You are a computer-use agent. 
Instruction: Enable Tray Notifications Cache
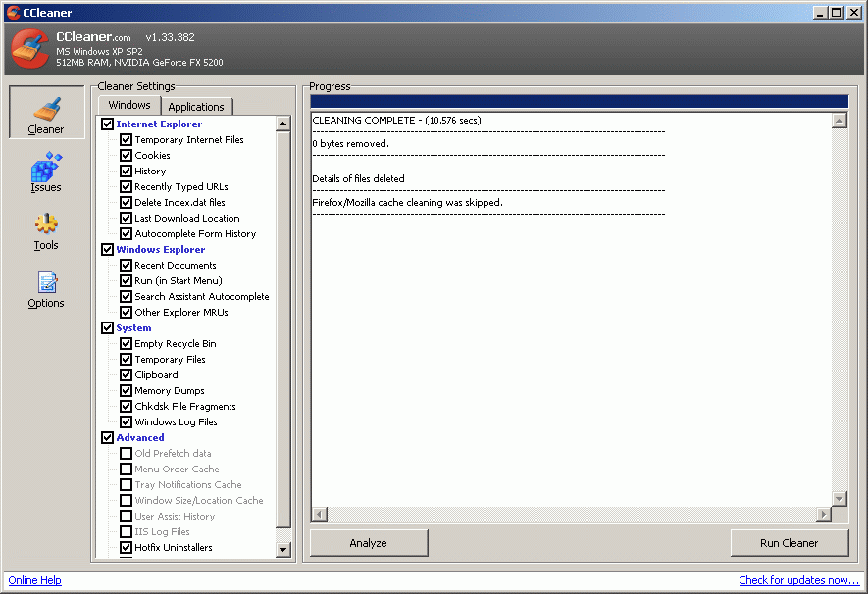click(127, 484)
